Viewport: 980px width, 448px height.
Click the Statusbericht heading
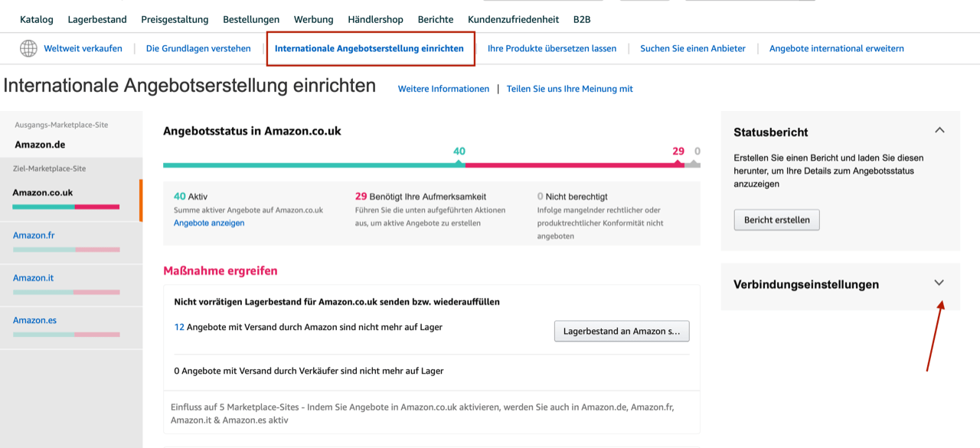[x=771, y=132]
